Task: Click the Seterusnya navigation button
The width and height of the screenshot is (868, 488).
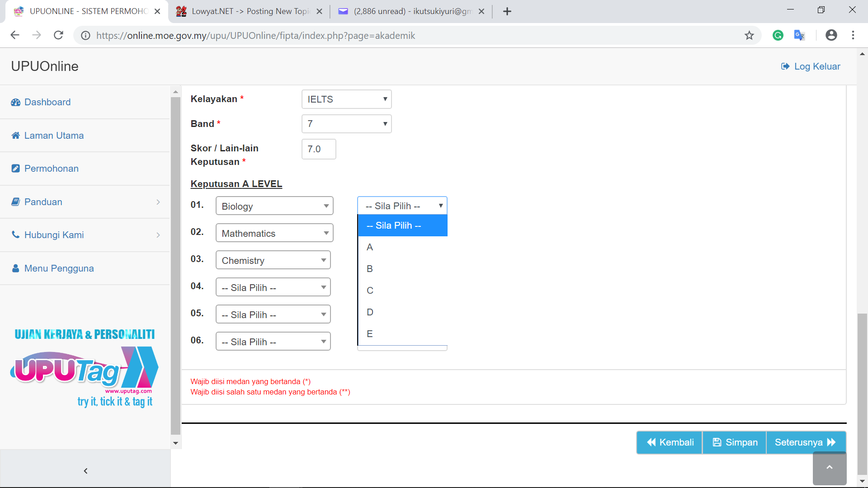Action: (x=806, y=442)
